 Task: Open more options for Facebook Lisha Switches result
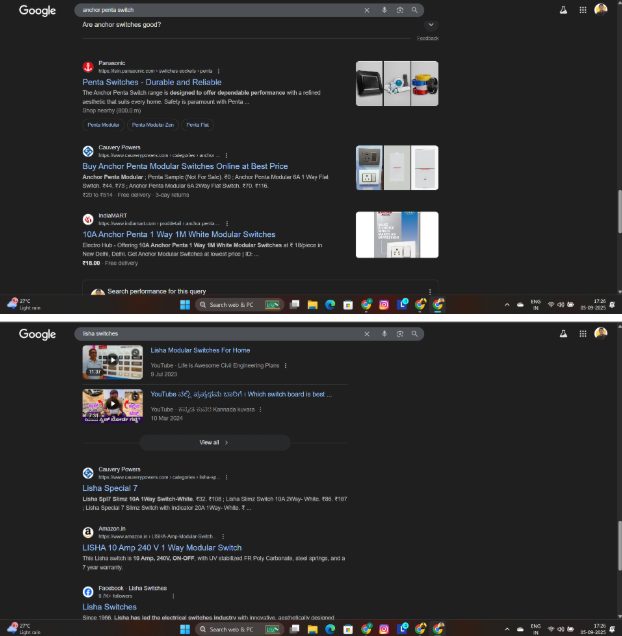173,596
